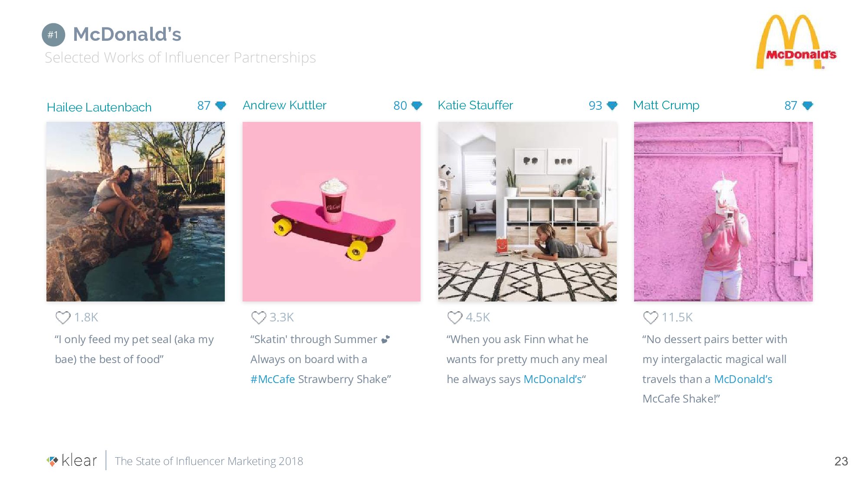Open the unicorn mask pink wall photo
The height and width of the screenshot is (488, 868).
point(723,212)
